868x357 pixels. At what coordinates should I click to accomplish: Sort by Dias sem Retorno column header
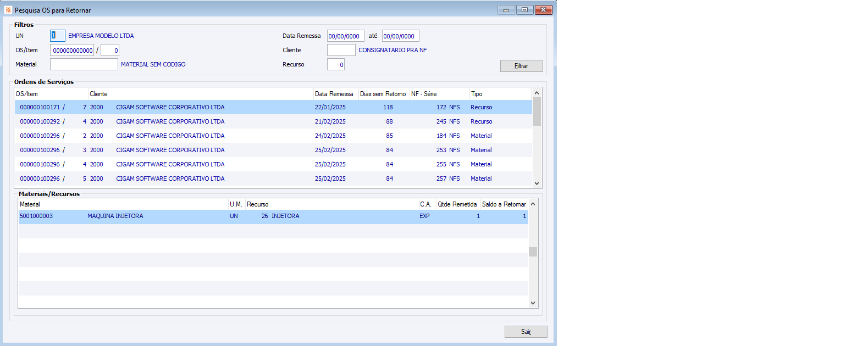click(384, 94)
